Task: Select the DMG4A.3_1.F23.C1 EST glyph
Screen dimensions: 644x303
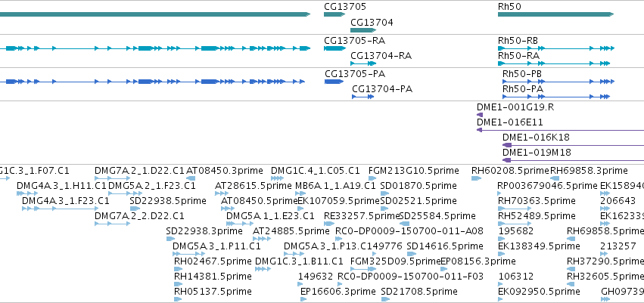Action: click(60, 209)
